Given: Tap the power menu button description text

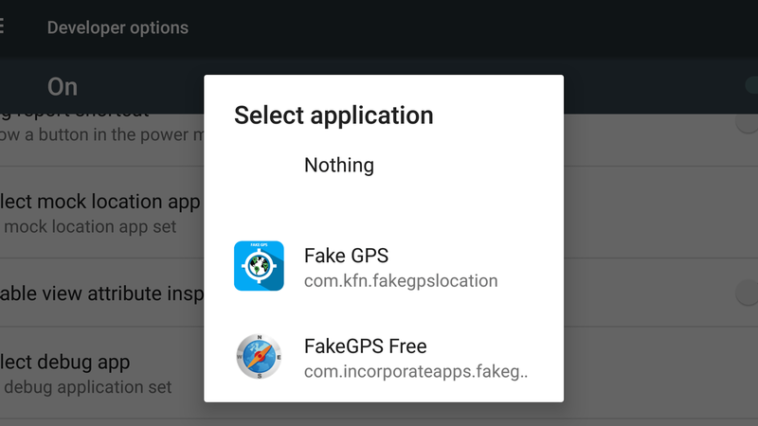Looking at the screenshot, I should [102, 134].
